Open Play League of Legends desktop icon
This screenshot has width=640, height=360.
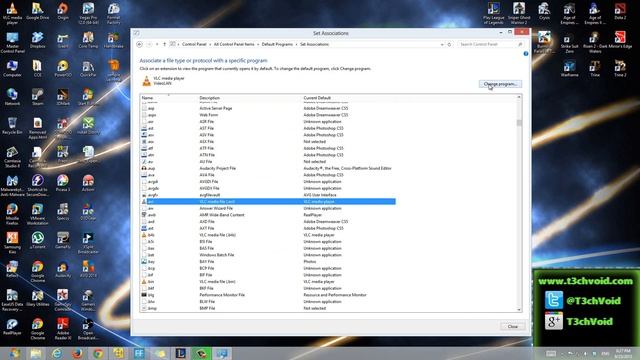493,13
